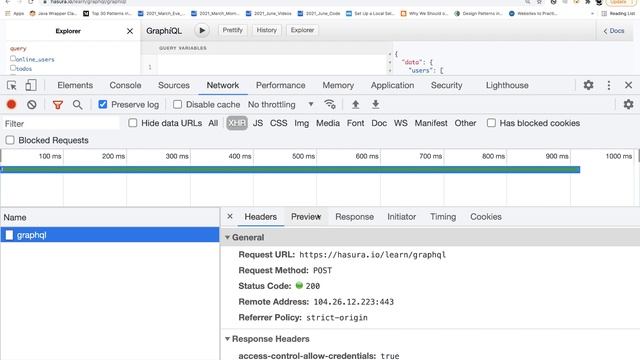Open DevTools more options menu
640x360 pixels.
pos(609,85)
